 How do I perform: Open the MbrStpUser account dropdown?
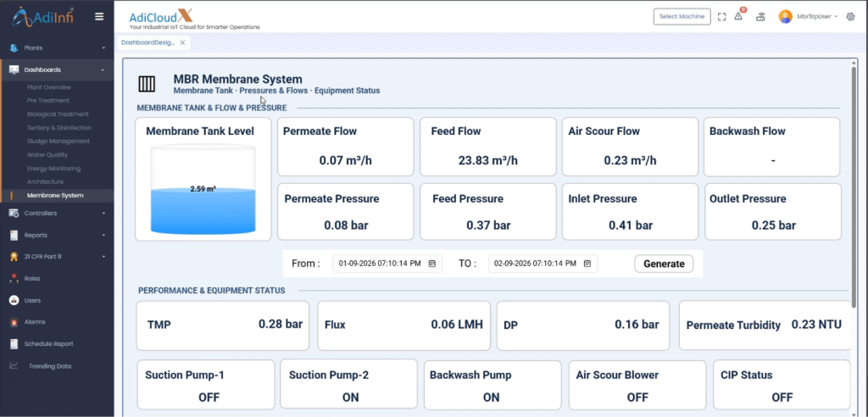[x=817, y=17]
